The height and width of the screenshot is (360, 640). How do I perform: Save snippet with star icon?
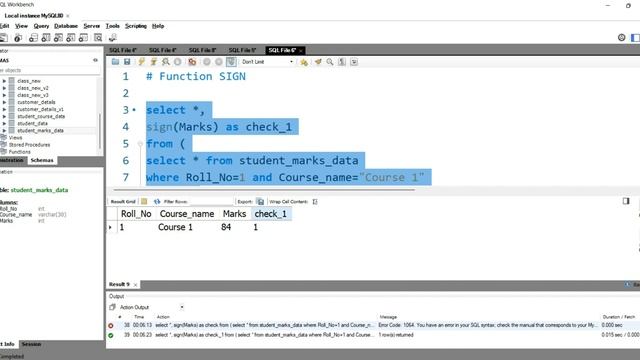[304, 62]
